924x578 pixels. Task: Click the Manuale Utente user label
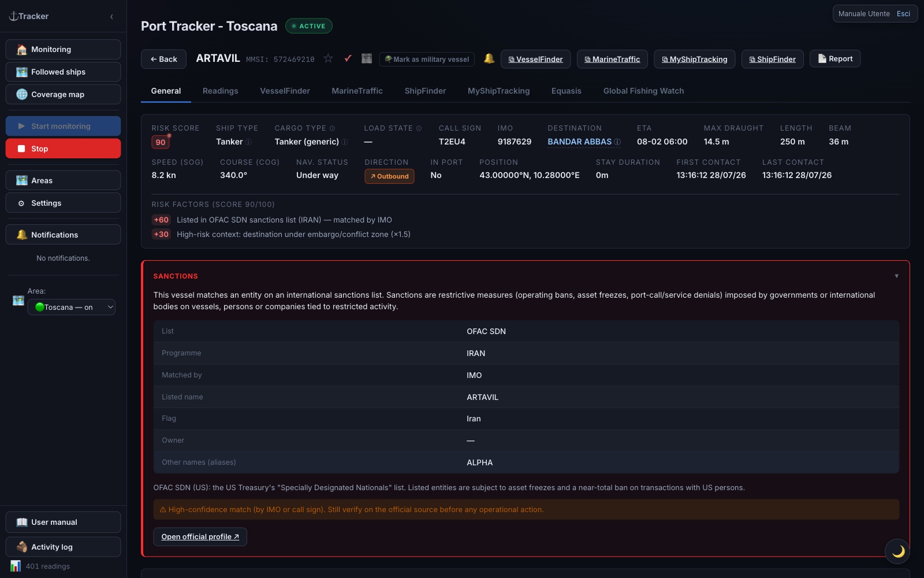[864, 14]
